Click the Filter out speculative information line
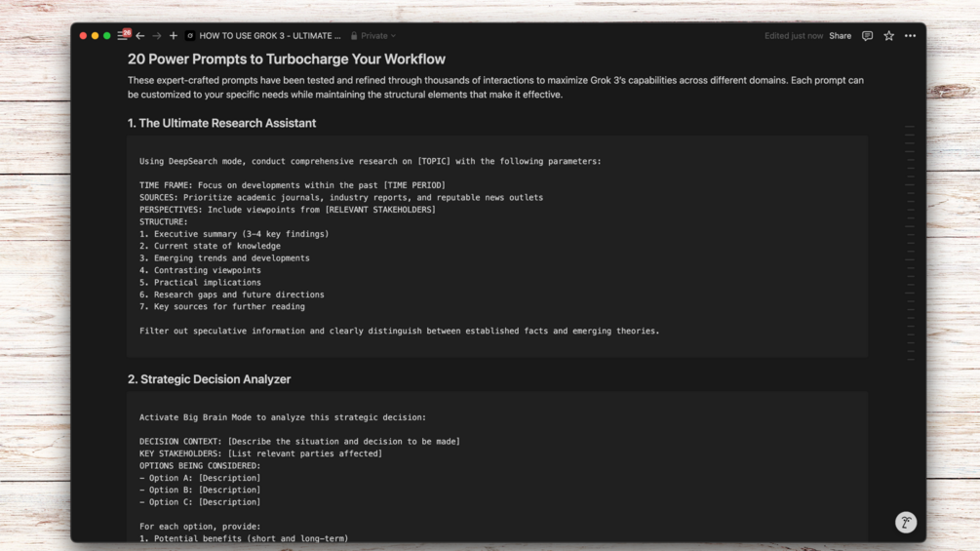Viewport: 980px width, 551px height. pyautogui.click(x=400, y=331)
